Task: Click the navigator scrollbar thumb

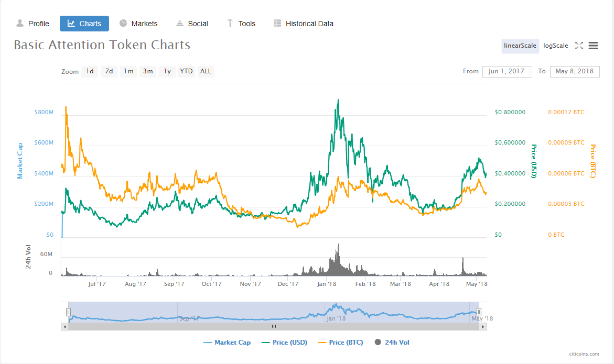Action: 274,326
